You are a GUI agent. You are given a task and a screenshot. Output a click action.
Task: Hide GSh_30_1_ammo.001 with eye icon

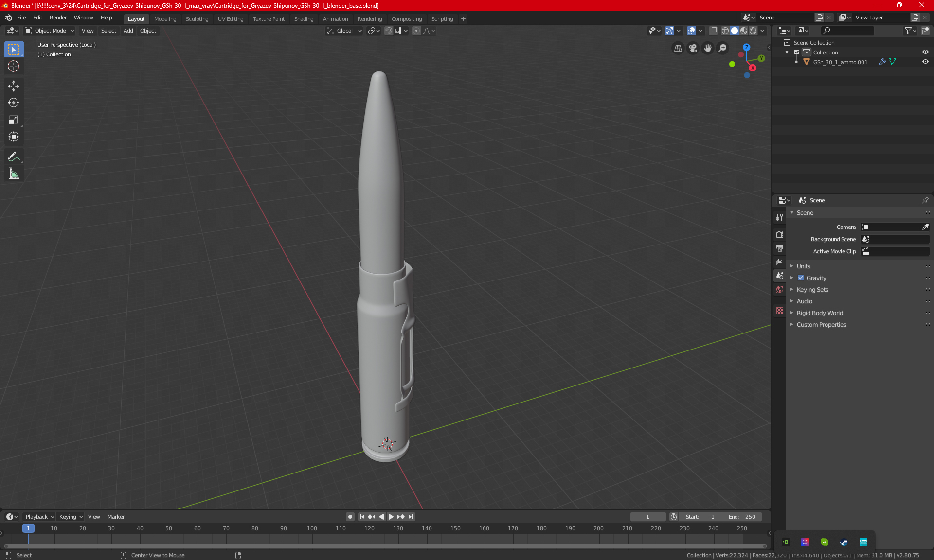pos(925,62)
